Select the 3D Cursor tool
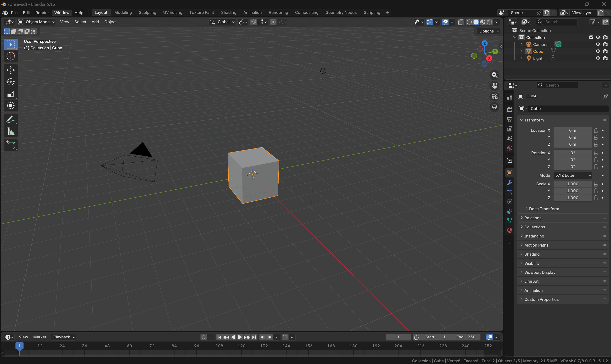This screenshot has width=611, height=364. (11, 56)
